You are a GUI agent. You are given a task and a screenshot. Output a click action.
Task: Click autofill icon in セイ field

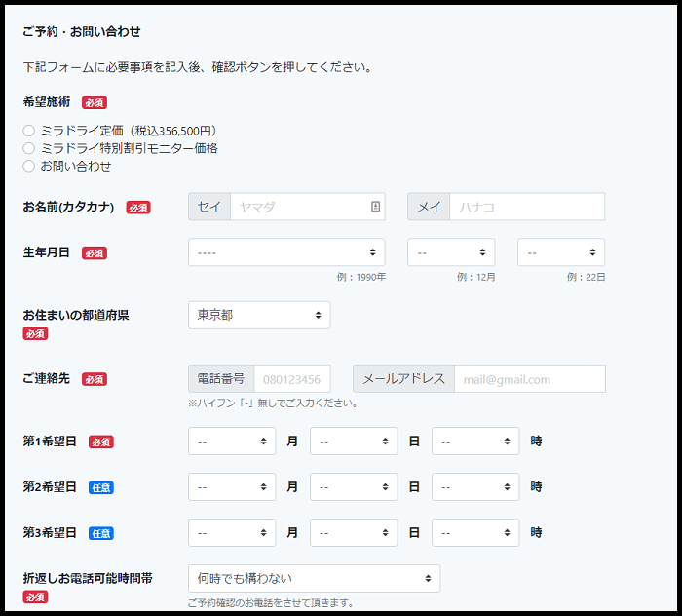click(x=375, y=207)
